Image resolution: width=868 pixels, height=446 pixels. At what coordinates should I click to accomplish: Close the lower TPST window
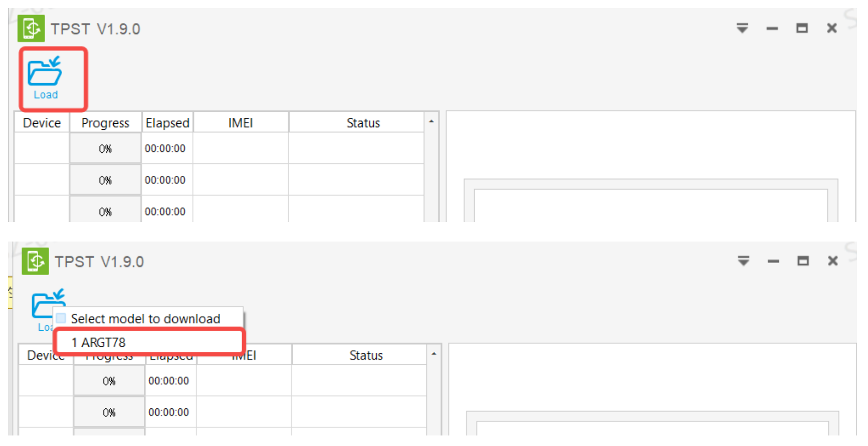[833, 261]
